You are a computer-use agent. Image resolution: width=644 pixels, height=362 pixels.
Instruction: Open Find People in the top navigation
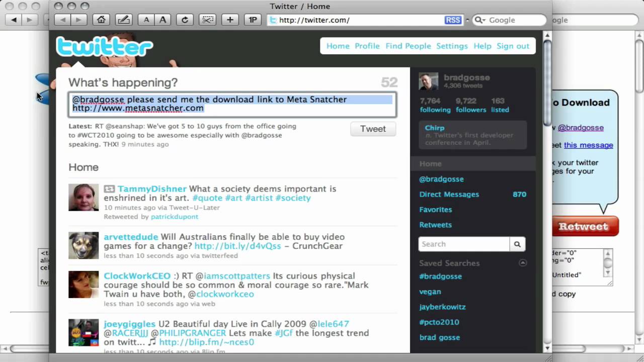(x=408, y=46)
